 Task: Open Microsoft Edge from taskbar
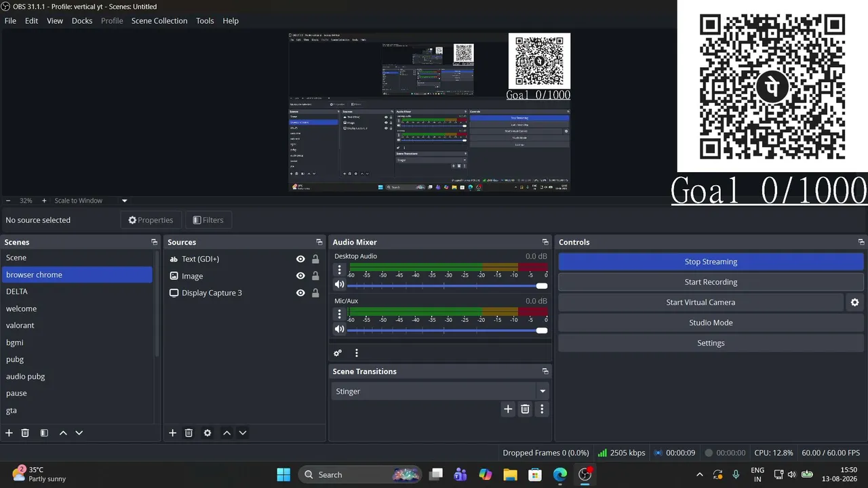click(560, 474)
